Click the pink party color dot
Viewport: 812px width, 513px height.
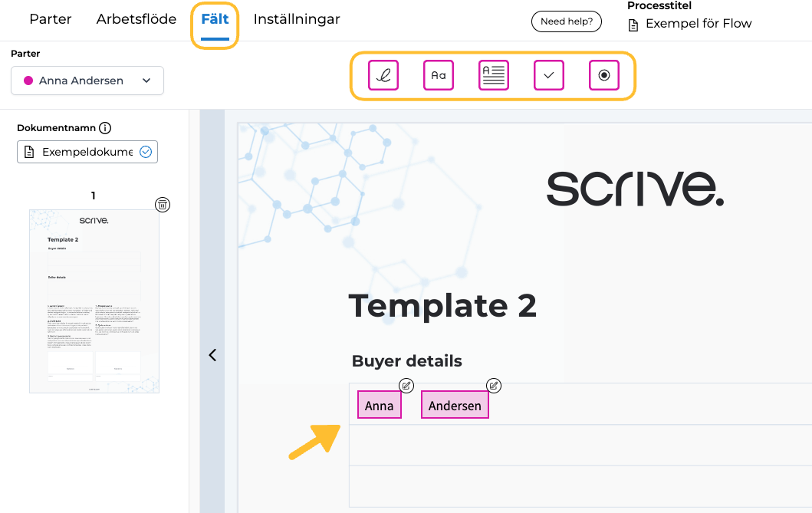pos(28,81)
